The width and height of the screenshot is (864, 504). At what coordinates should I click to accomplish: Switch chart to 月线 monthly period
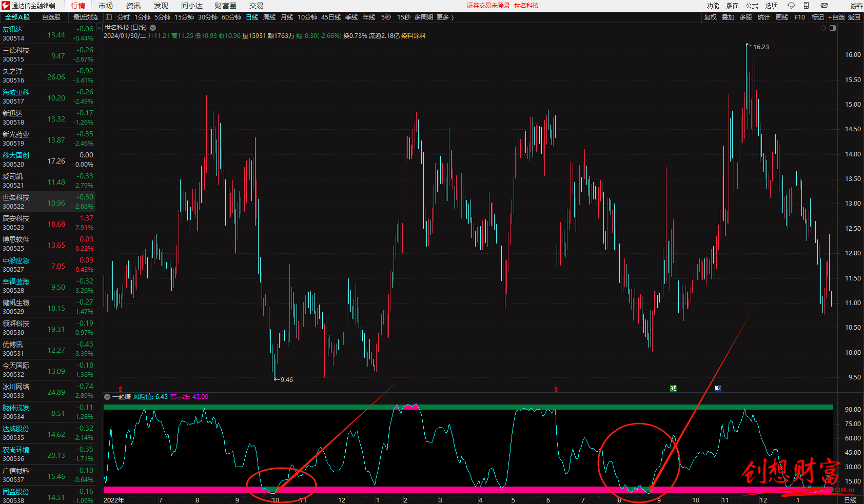pos(287,17)
